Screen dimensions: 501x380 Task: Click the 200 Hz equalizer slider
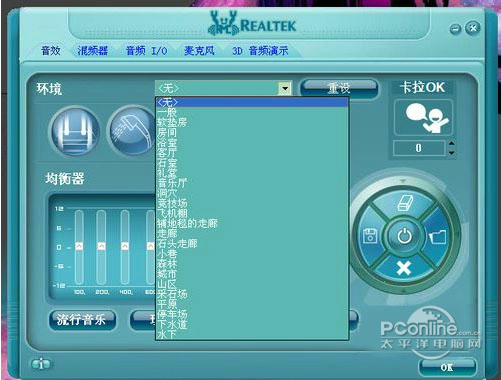point(101,247)
